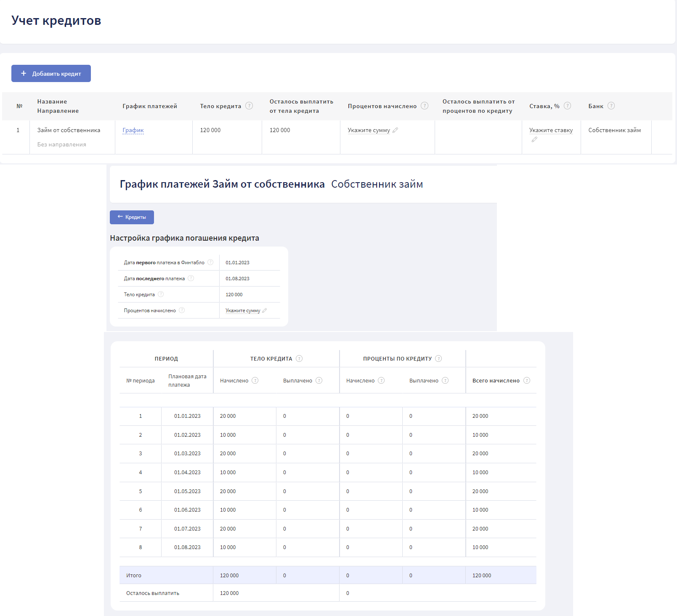This screenshot has width=677, height=616.
Task: Click Укажите сумму in schedule settings panel
Action: pyautogui.click(x=243, y=311)
